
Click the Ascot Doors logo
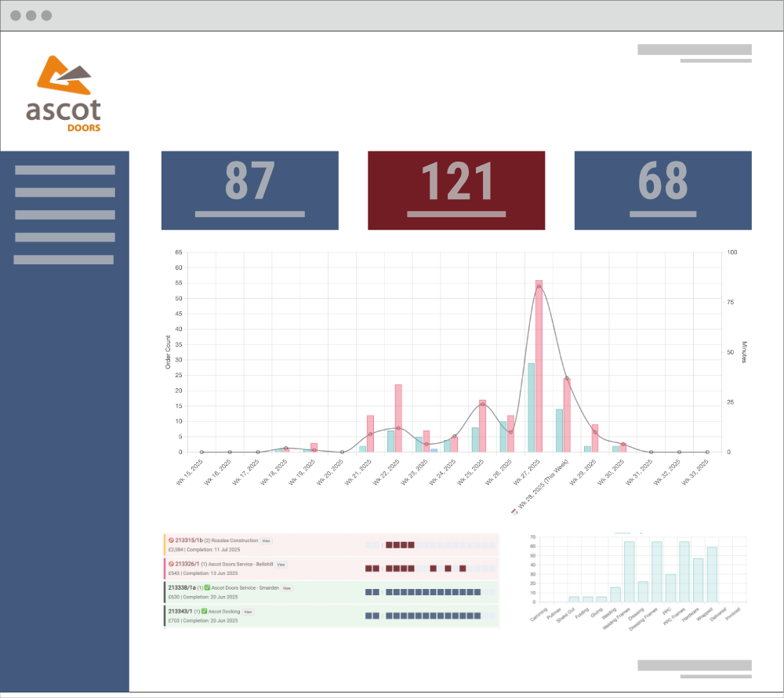pos(63,93)
